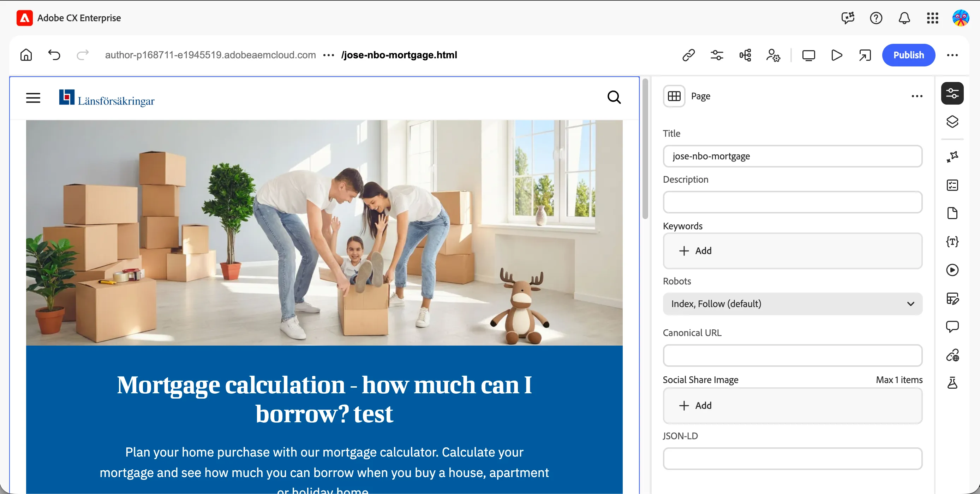Switch the device emulator view
Viewport: 980px width, 494px height.
click(x=808, y=55)
